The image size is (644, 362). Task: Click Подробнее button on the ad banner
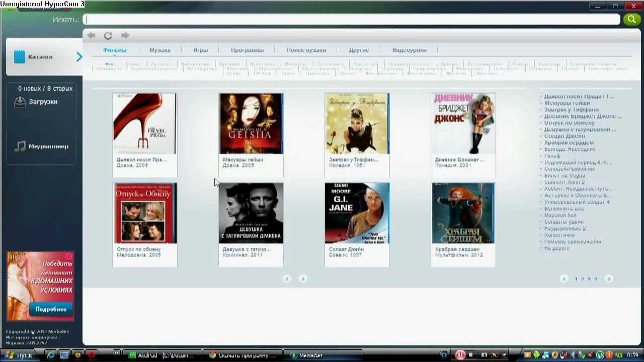[x=51, y=309]
